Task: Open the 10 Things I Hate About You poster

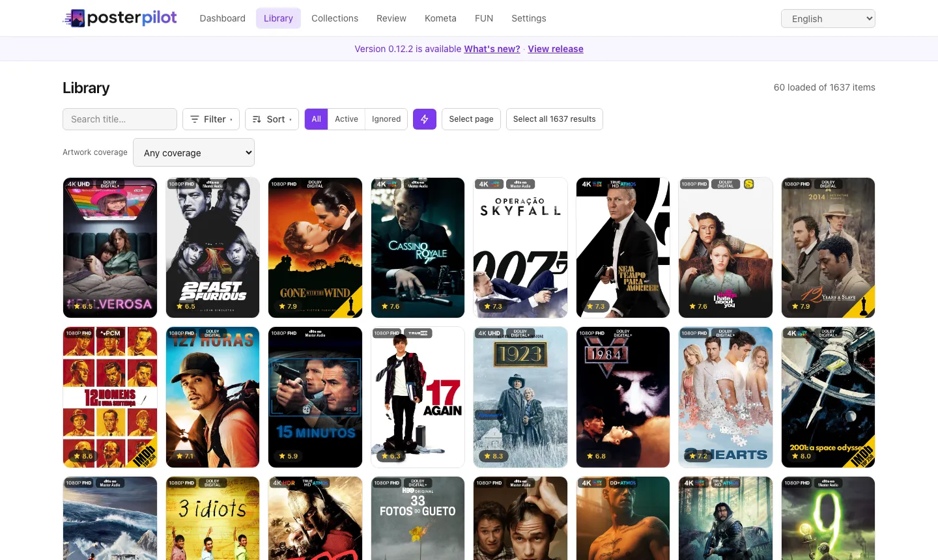Action: tap(726, 247)
